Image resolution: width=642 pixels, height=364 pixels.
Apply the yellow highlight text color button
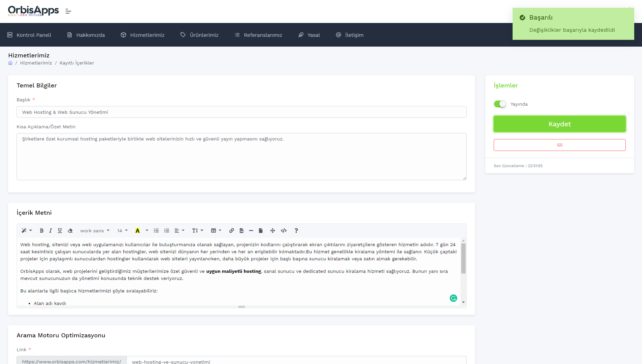[138, 231]
